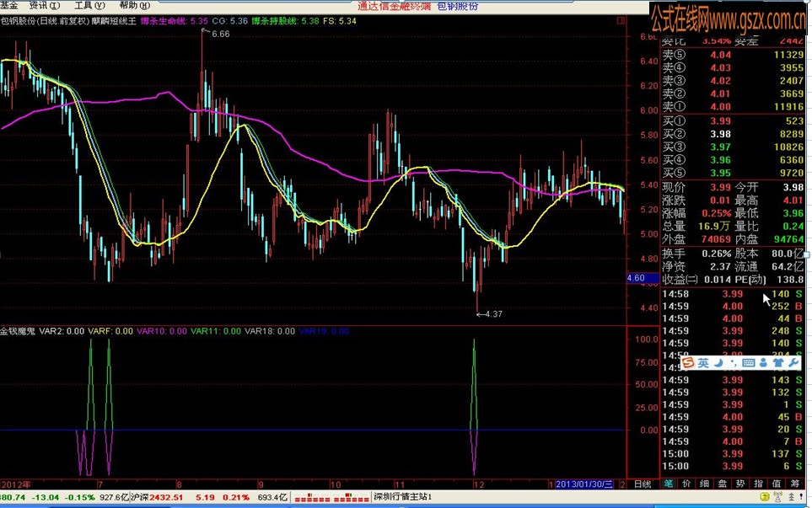Toggle Sogou punctuation mode icon

click(x=733, y=363)
